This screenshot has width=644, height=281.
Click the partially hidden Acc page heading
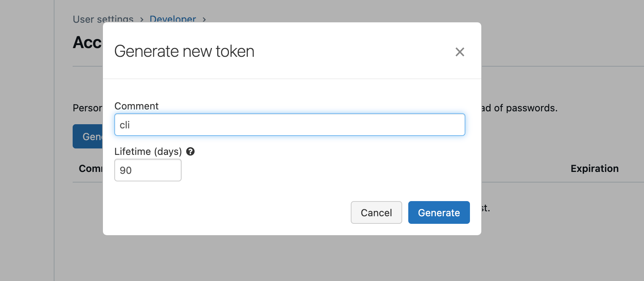pyautogui.click(x=87, y=42)
